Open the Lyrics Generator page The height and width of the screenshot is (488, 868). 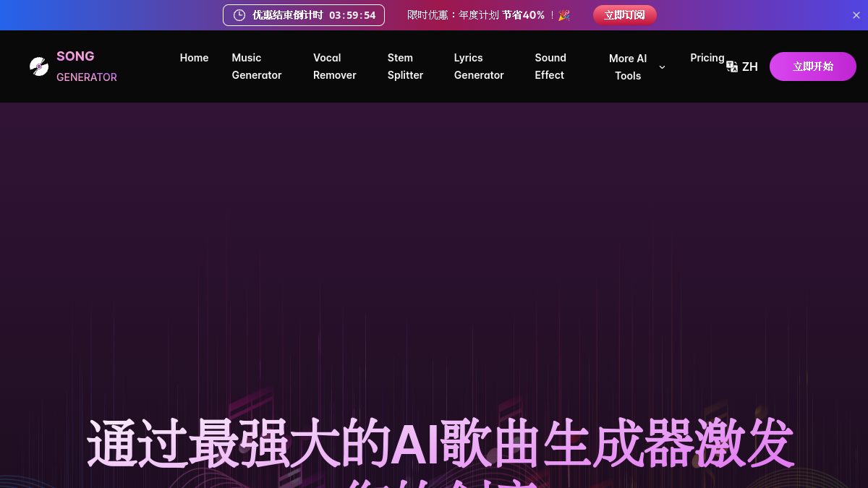click(479, 67)
